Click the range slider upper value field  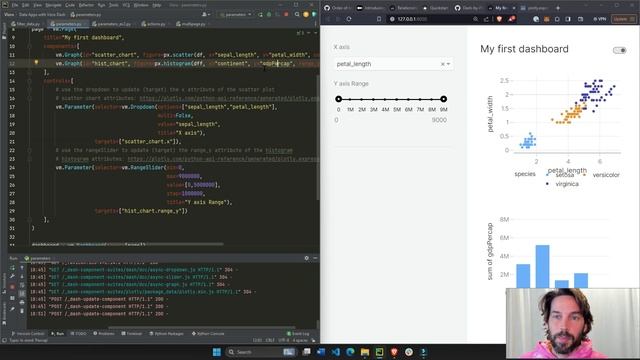click(439, 120)
